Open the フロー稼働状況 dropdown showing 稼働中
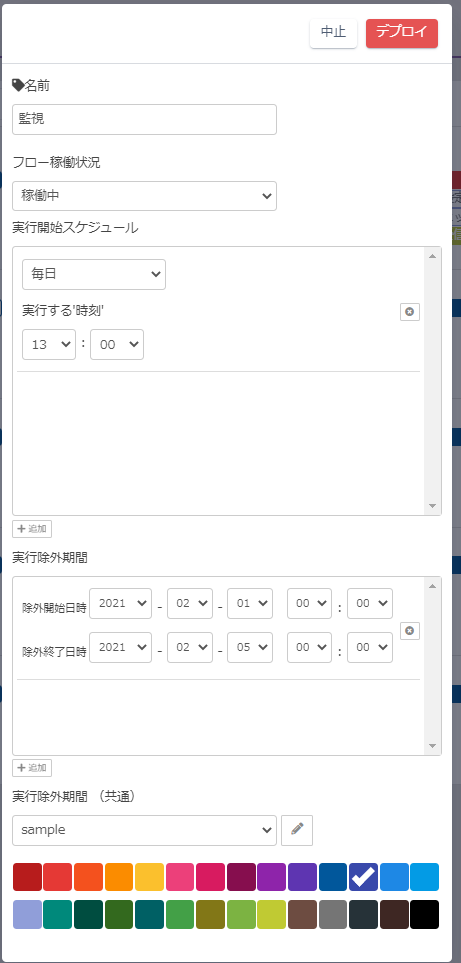This screenshot has width=461, height=963. tap(144, 196)
